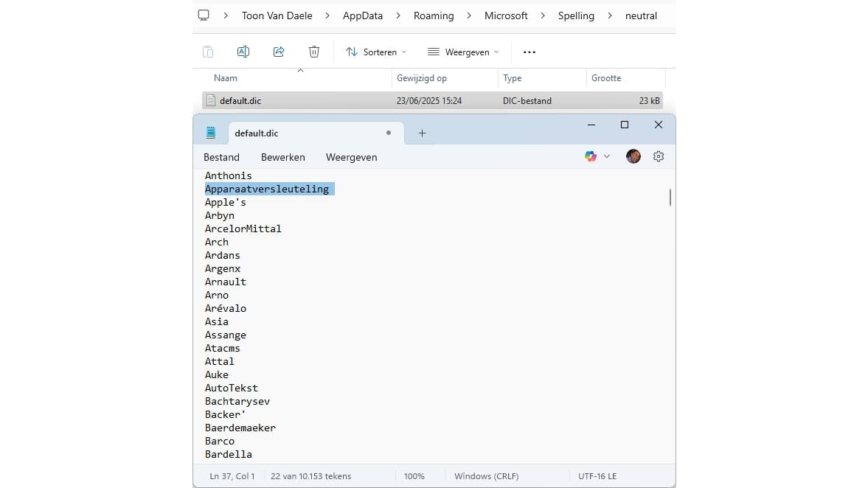Open the Weergeven menu in Notepad
This screenshot has height=488, width=868.
[x=352, y=157]
